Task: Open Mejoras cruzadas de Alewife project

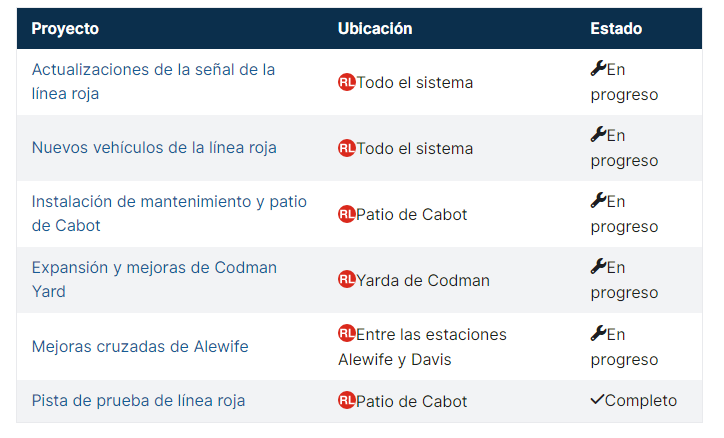Action: pos(140,346)
